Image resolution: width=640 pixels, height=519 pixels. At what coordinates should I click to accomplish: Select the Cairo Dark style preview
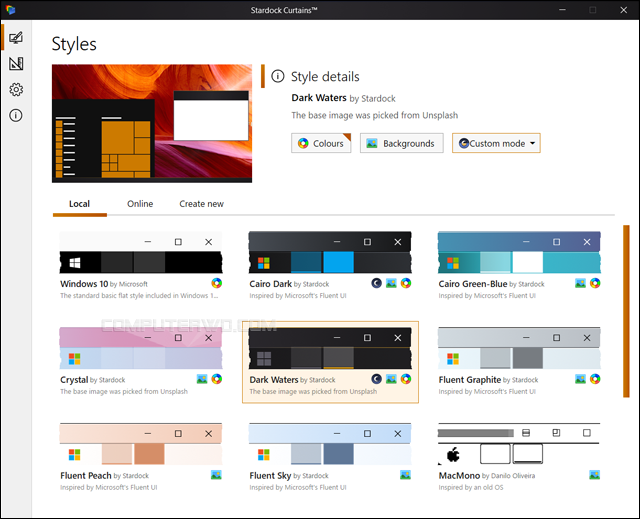click(330, 252)
